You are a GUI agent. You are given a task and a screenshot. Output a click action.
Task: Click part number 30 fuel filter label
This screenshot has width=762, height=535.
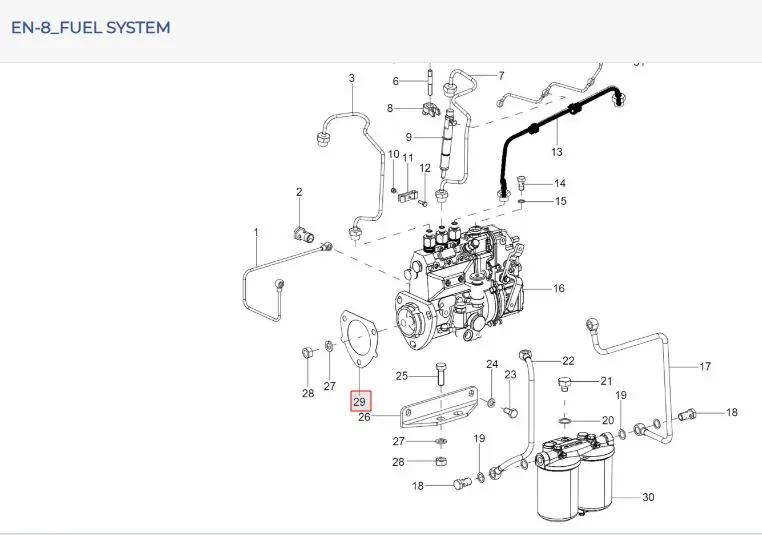coord(648,497)
